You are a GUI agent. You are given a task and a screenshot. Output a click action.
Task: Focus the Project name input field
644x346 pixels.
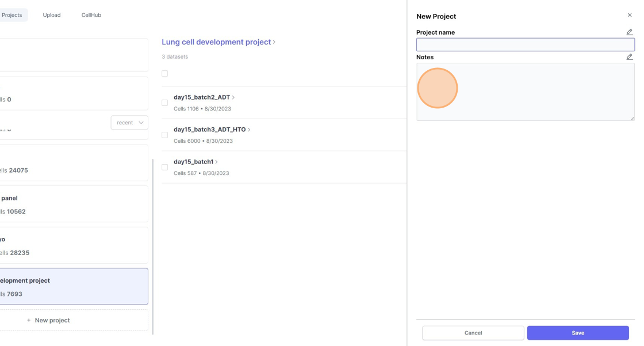pyautogui.click(x=525, y=44)
